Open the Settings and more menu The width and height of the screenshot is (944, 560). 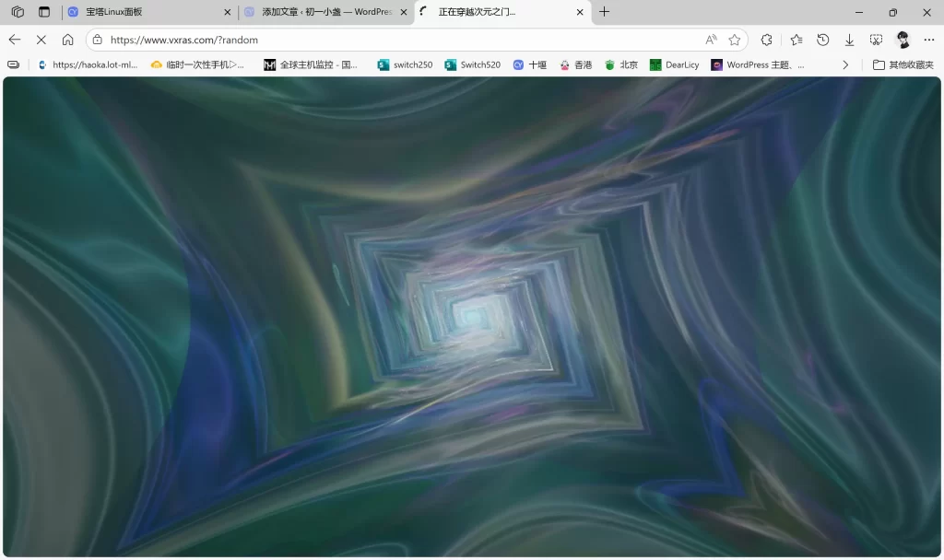[x=929, y=40]
